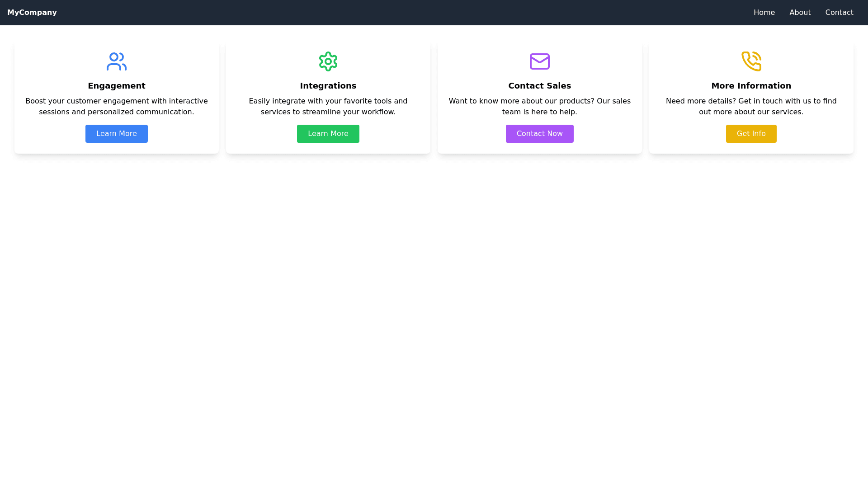Click the Integrations card heading

328,86
